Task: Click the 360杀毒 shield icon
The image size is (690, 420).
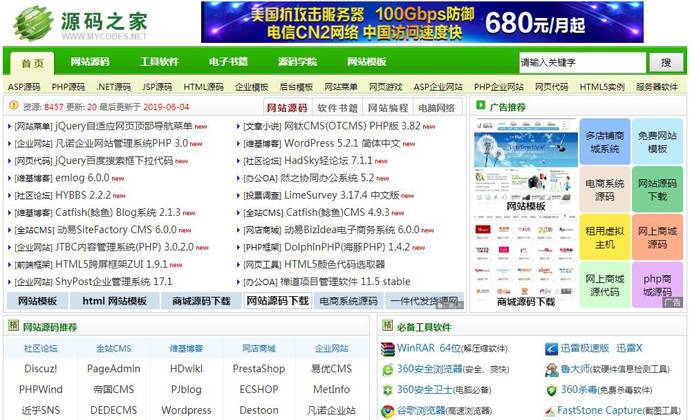Action: pyautogui.click(x=551, y=391)
